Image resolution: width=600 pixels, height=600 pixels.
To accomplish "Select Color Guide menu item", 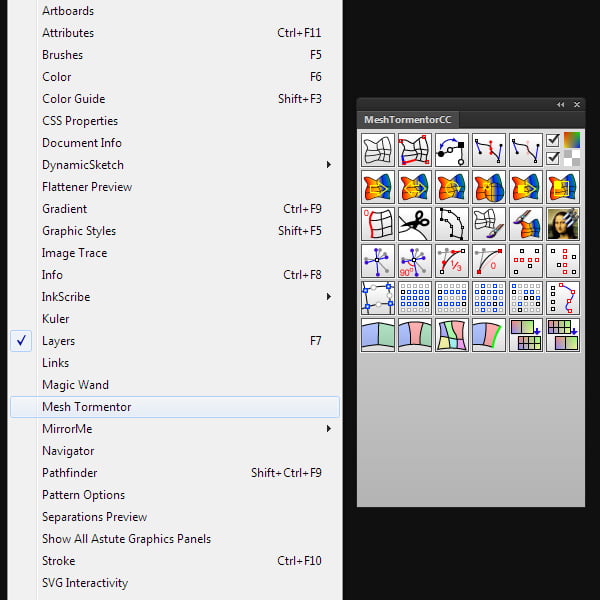I will [x=175, y=99].
